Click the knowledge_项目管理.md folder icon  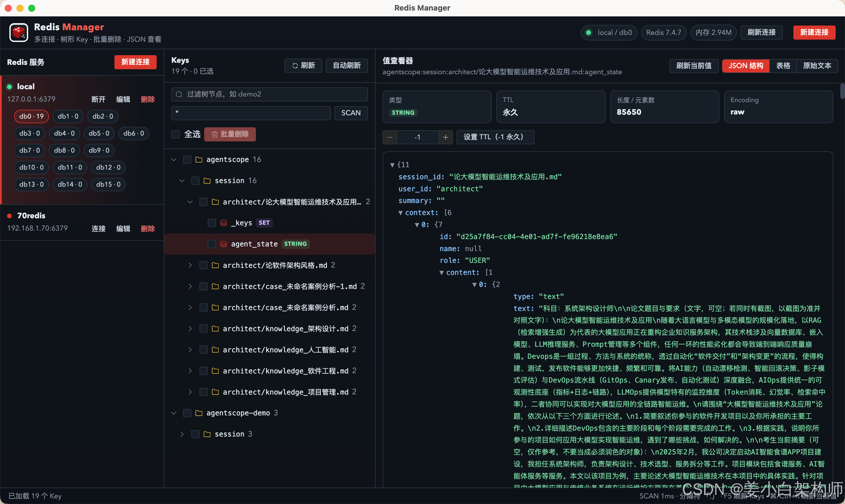tap(215, 392)
